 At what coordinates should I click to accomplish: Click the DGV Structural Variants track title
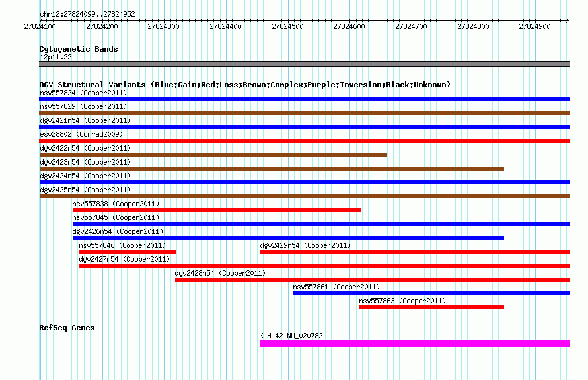click(245, 85)
